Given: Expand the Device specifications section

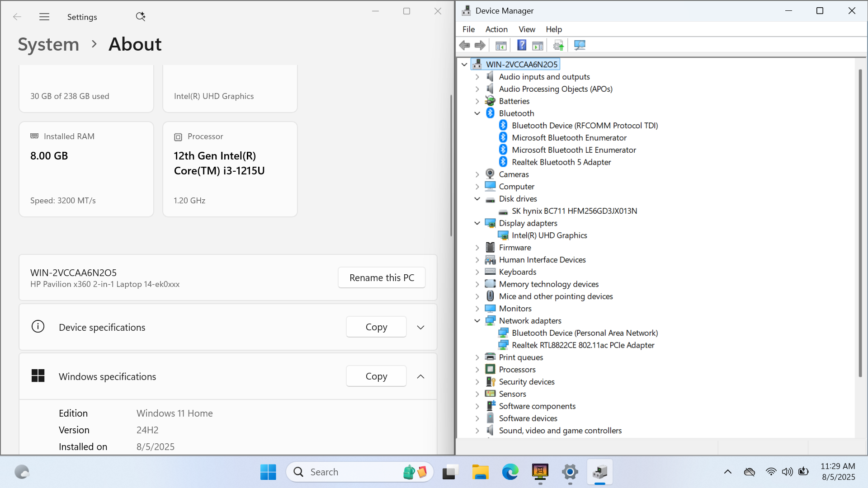Looking at the screenshot, I should 420,327.
